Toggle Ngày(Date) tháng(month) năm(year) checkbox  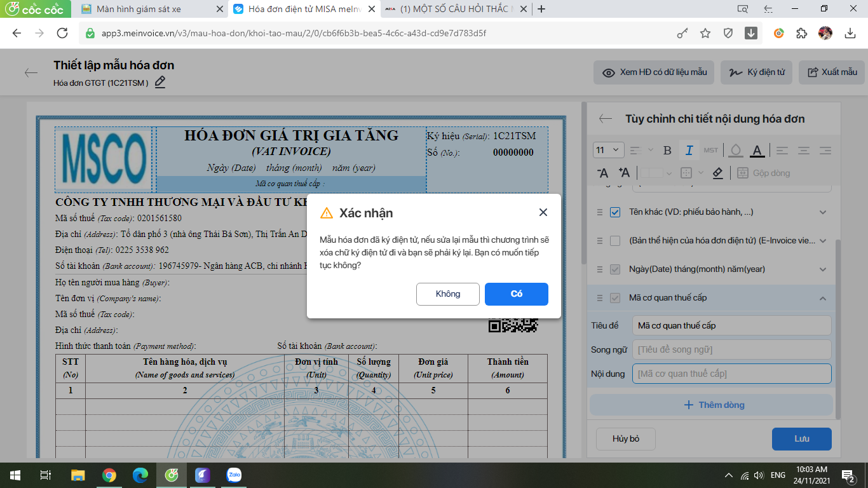(614, 269)
